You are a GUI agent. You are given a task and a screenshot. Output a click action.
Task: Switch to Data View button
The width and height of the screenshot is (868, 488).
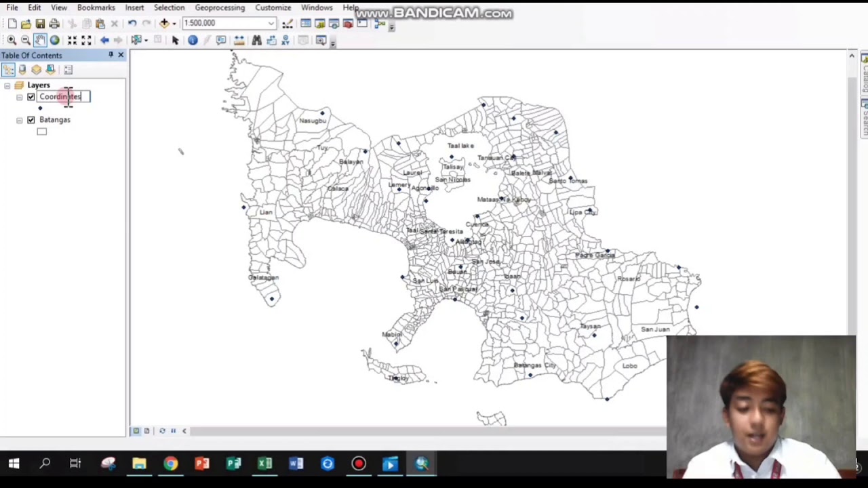pyautogui.click(x=136, y=431)
